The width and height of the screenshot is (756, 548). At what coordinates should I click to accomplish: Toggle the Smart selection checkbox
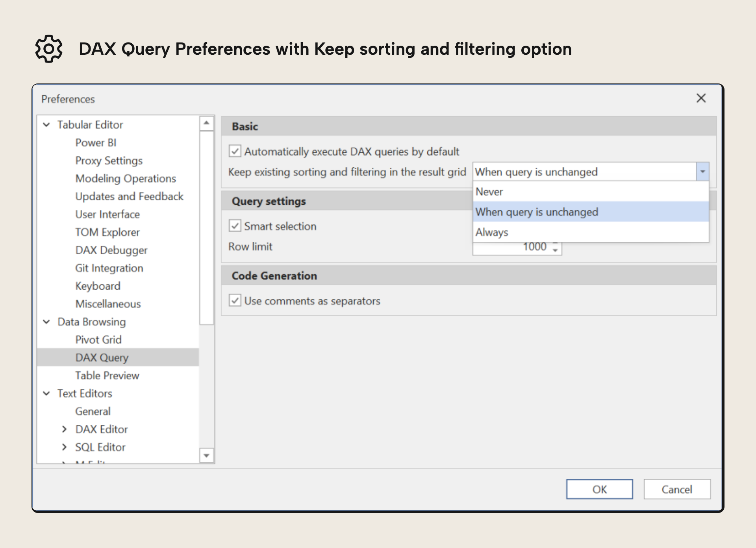point(235,226)
